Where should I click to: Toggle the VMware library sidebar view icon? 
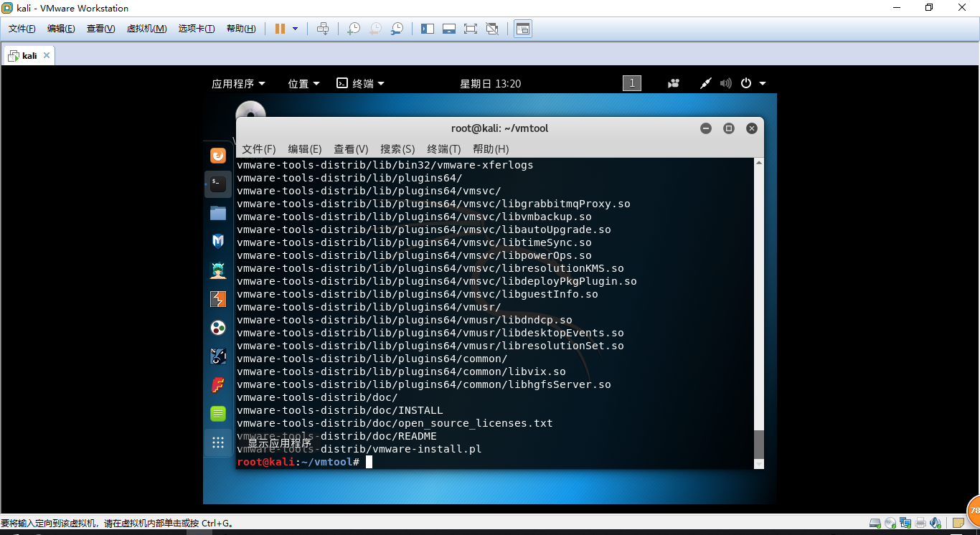(x=428, y=29)
